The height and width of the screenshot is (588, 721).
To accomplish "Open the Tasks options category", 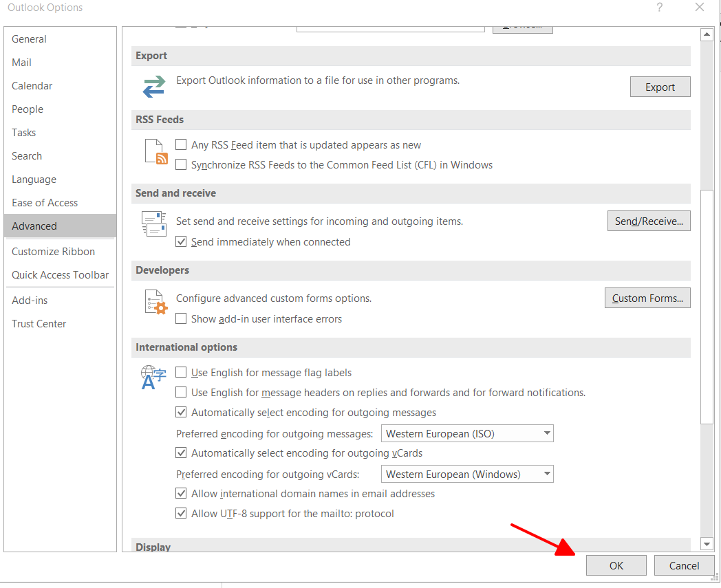I will click(61, 133).
